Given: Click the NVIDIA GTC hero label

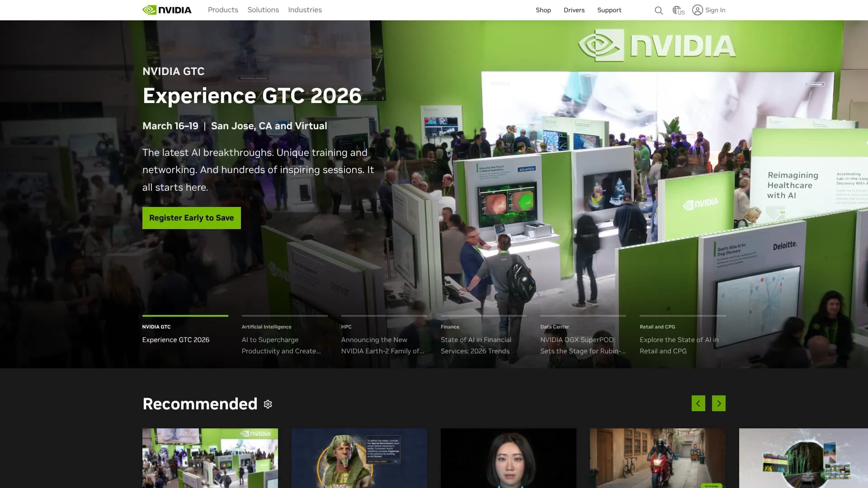Looking at the screenshot, I should [173, 71].
